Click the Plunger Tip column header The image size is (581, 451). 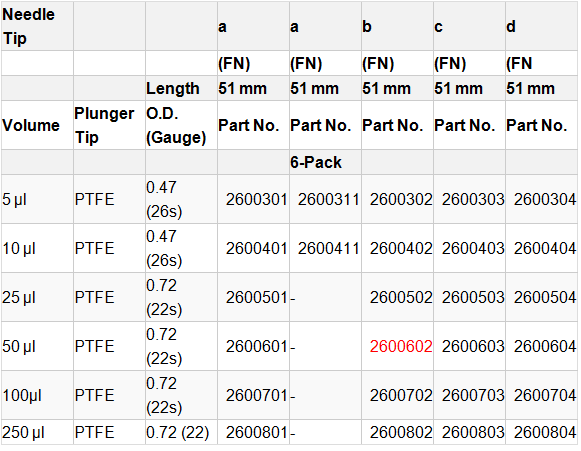coord(104,125)
